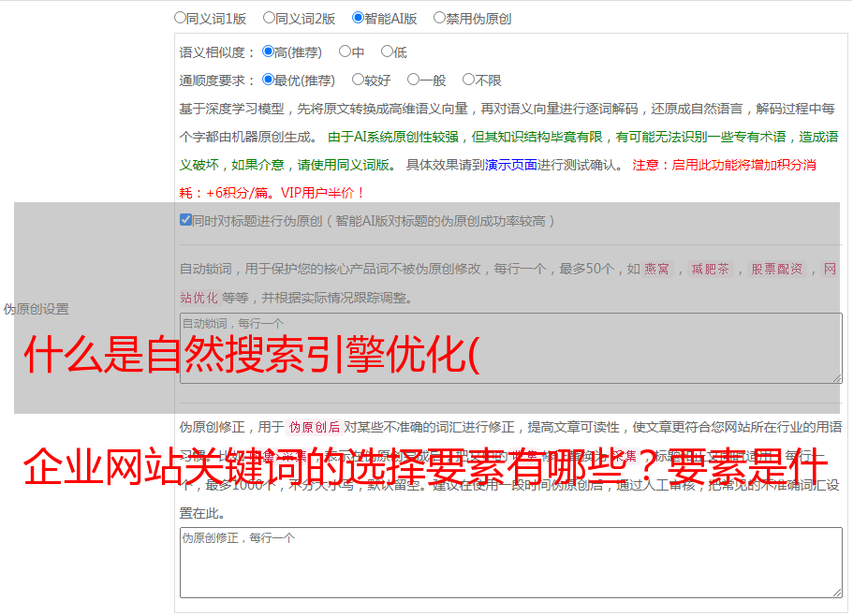Set 语义相似度 to 低
Viewport: 853px width, 616px height.
(x=388, y=51)
